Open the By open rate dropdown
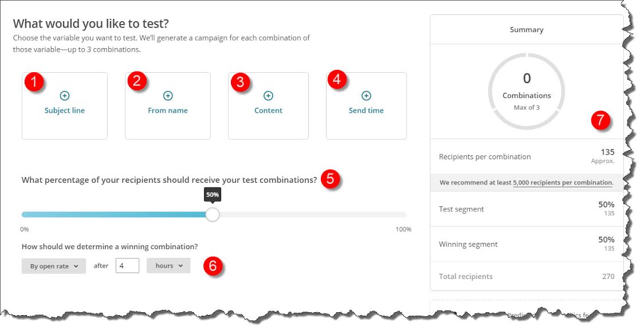644x330 pixels. click(54, 266)
